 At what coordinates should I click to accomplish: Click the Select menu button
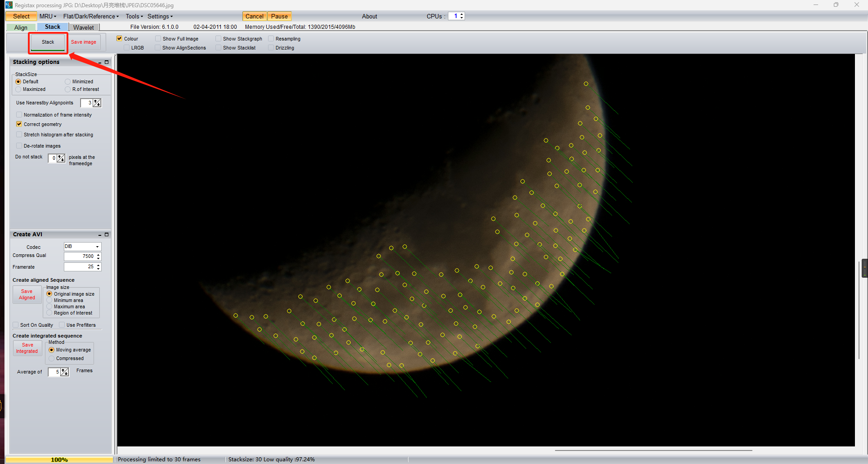21,16
